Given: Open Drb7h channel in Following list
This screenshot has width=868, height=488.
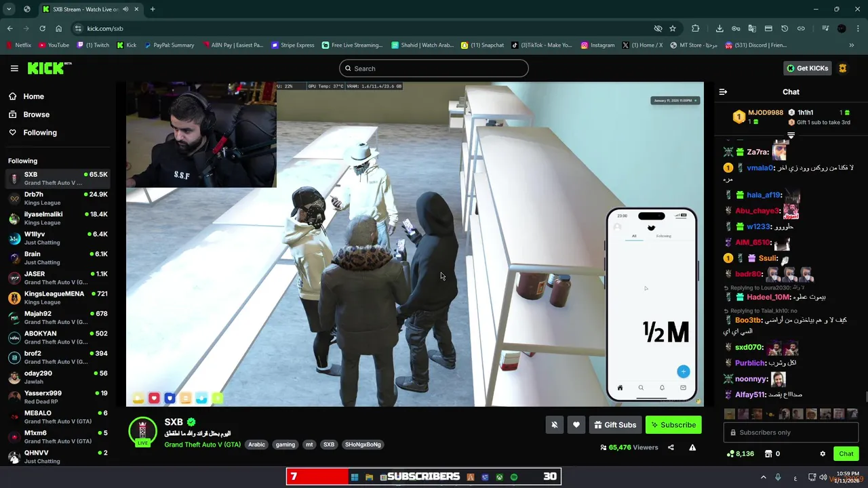Looking at the screenshot, I should pos(58,199).
